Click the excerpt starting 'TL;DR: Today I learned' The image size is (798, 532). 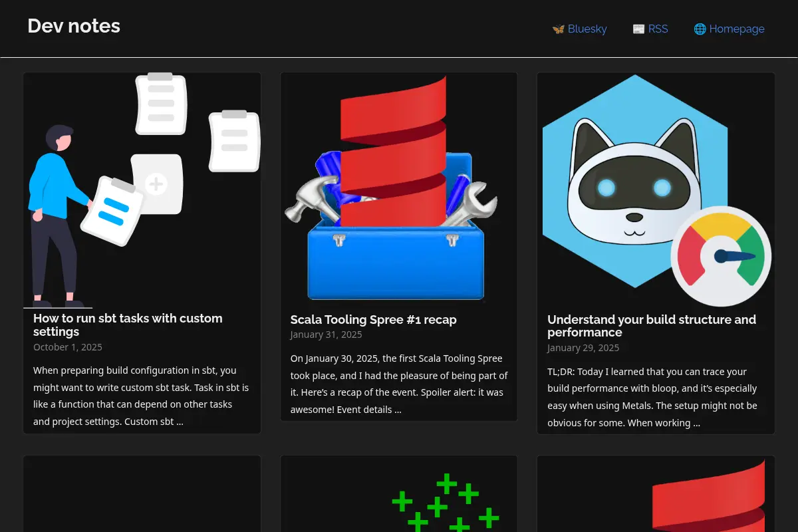click(652, 397)
